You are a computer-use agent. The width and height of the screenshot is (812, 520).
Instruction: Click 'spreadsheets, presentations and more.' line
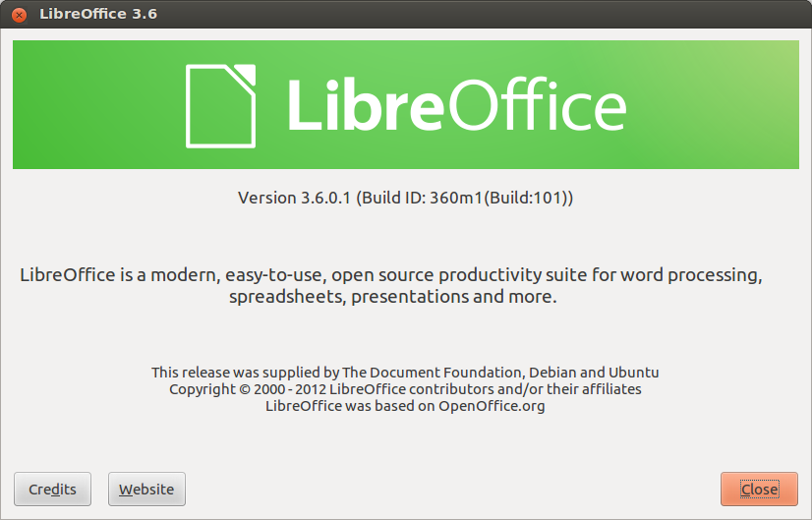click(x=393, y=297)
